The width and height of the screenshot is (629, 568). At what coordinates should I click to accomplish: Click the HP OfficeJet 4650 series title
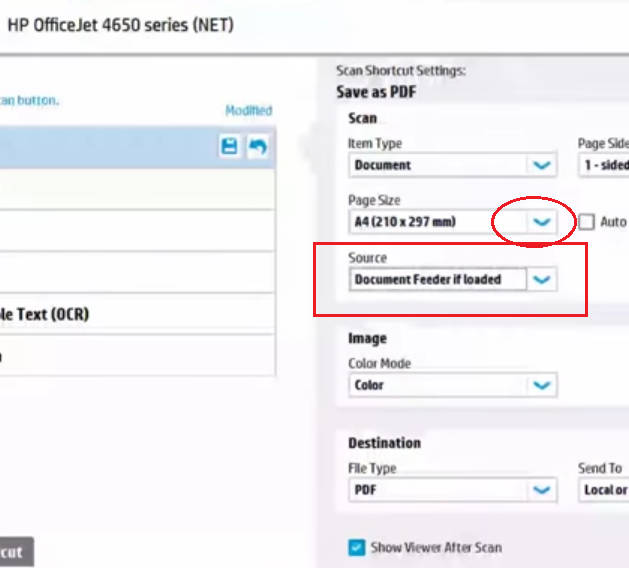[120, 25]
